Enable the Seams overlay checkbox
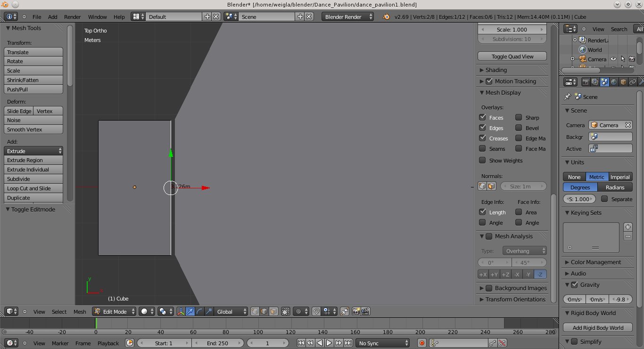Image resolution: width=644 pixels, height=349 pixels. [482, 148]
